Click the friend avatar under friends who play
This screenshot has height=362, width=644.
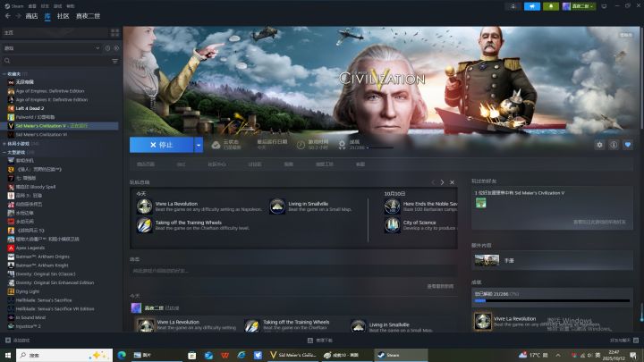[x=480, y=203]
